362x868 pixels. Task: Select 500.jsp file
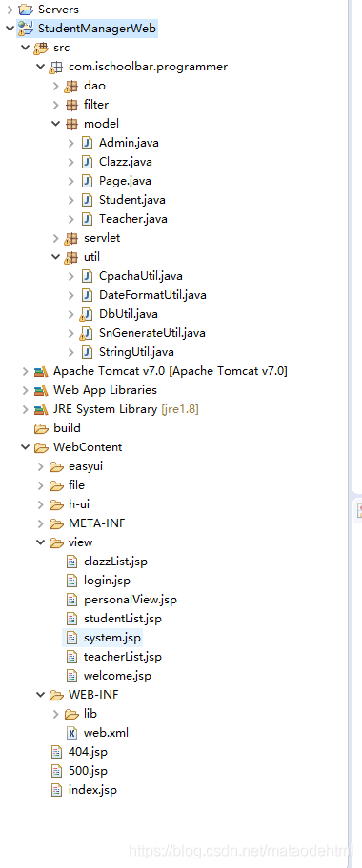point(89,771)
